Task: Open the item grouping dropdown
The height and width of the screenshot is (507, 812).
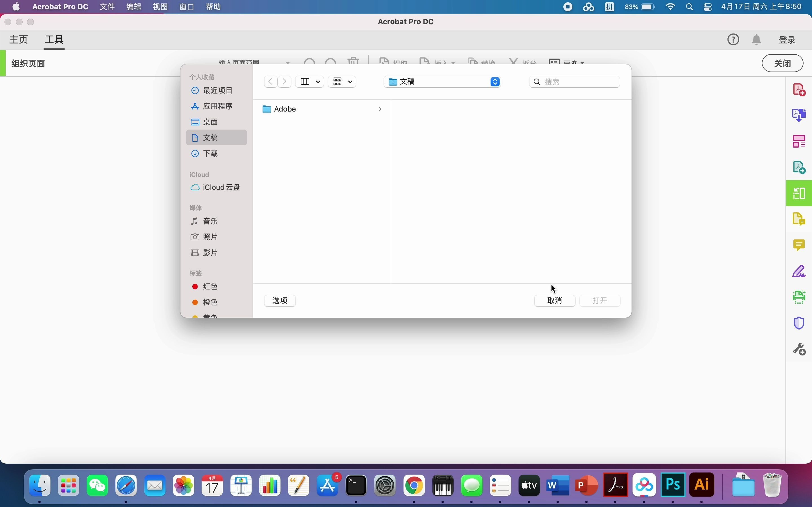Action: click(342, 82)
